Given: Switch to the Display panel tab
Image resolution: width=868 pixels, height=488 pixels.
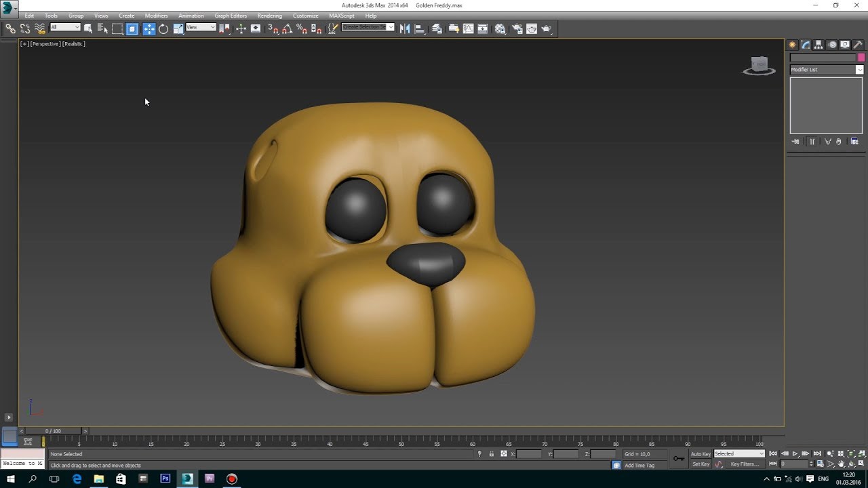Looking at the screenshot, I should tap(845, 45).
